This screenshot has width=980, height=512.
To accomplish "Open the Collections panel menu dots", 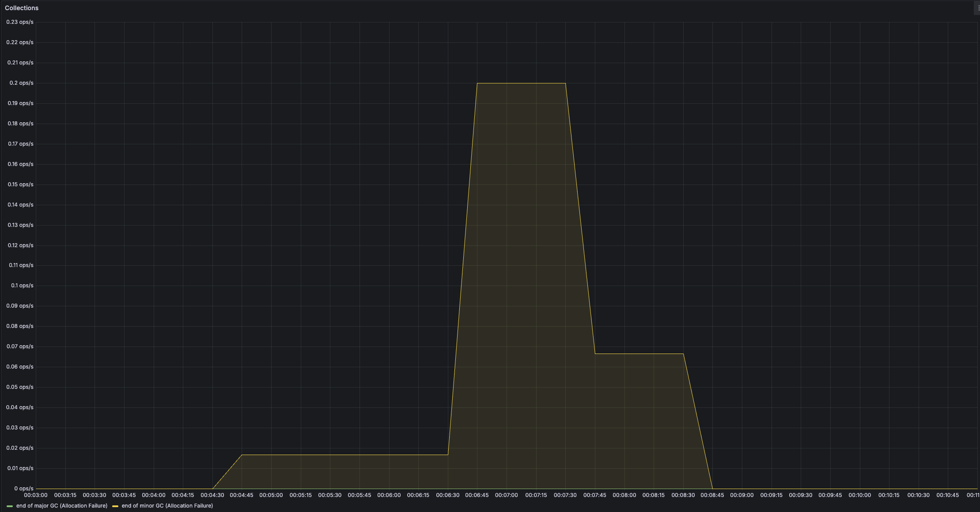I will point(978,8).
